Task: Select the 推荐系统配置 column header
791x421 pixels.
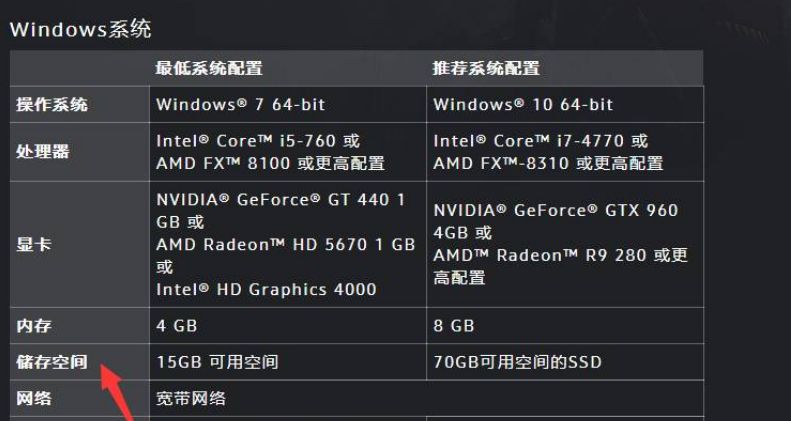Action: (486, 68)
